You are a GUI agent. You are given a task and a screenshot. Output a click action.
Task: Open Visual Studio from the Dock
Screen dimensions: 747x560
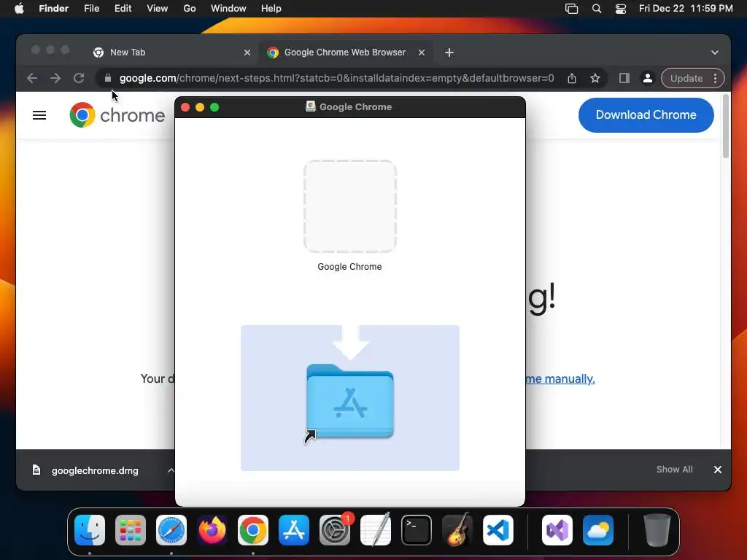(557, 530)
